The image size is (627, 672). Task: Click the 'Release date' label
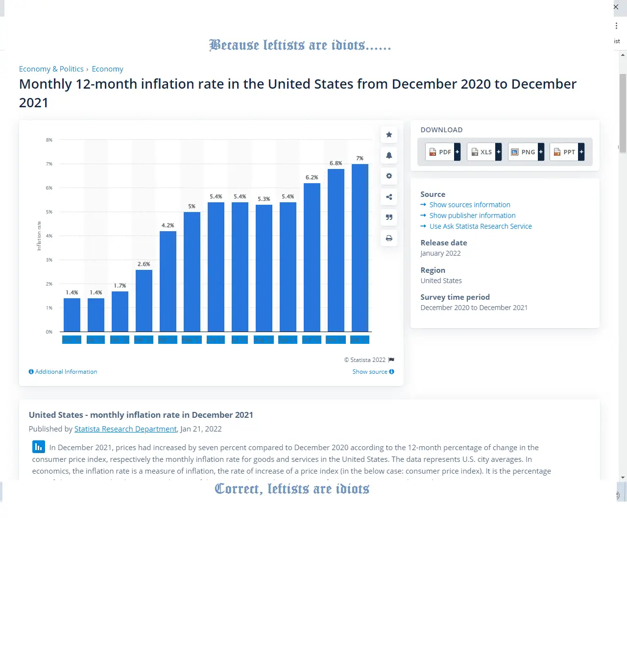coord(444,242)
